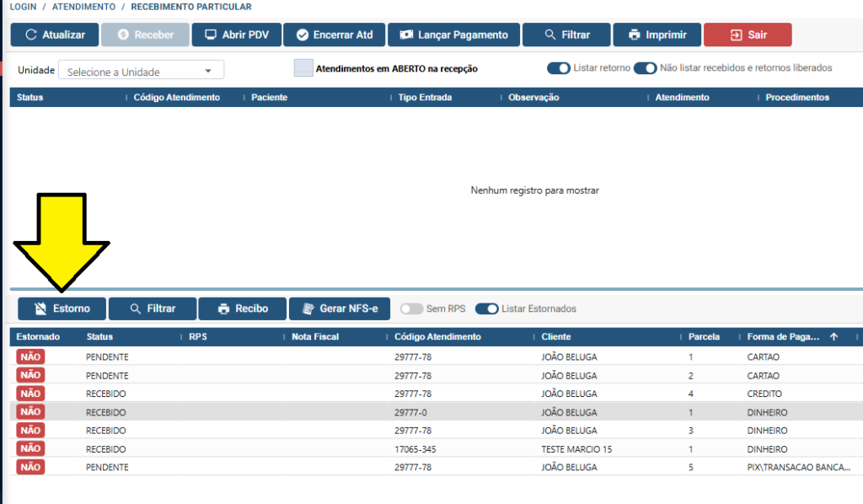
Task: Click the Atualizar refresh button
Action: 55,35
